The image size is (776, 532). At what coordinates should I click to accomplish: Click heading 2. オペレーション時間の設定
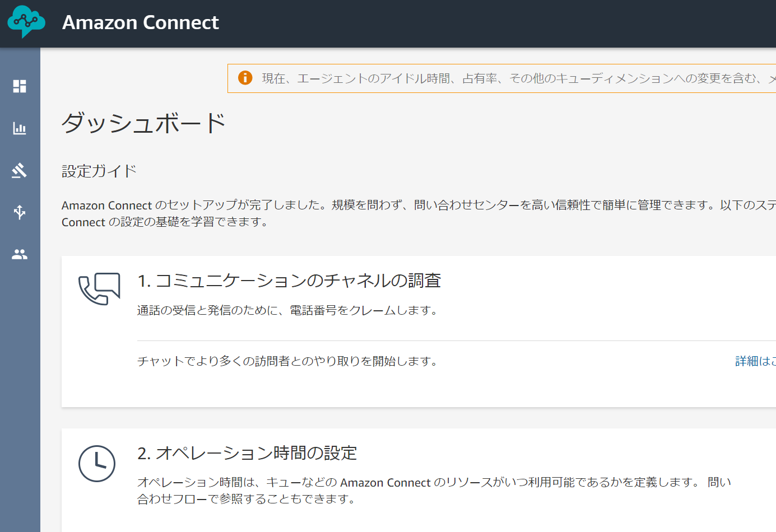[x=247, y=453]
